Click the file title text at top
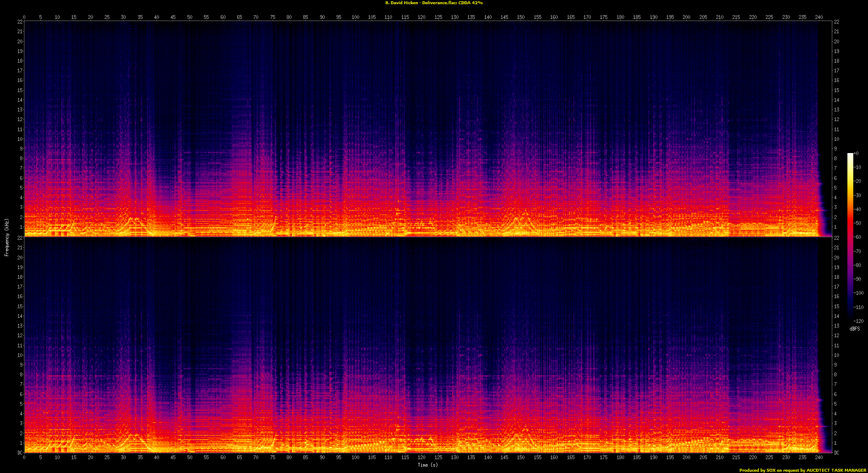868x473 pixels. 434,3
